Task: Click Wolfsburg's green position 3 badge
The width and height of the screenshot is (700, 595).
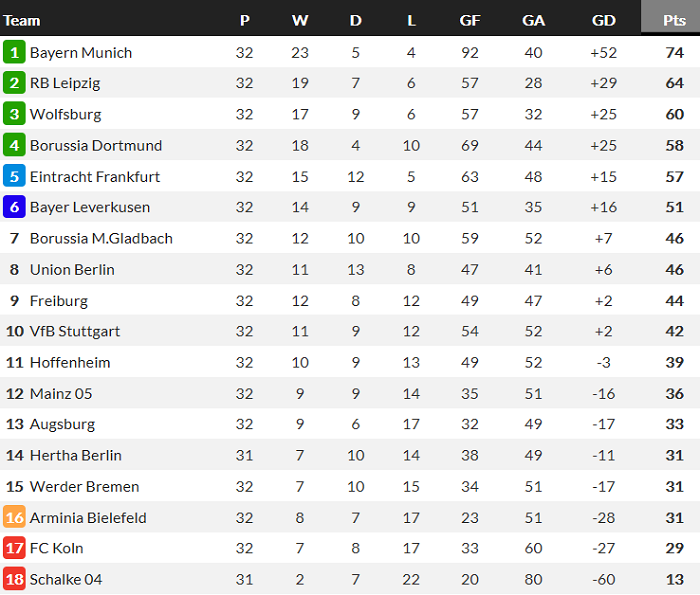Action: [x=14, y=114]
